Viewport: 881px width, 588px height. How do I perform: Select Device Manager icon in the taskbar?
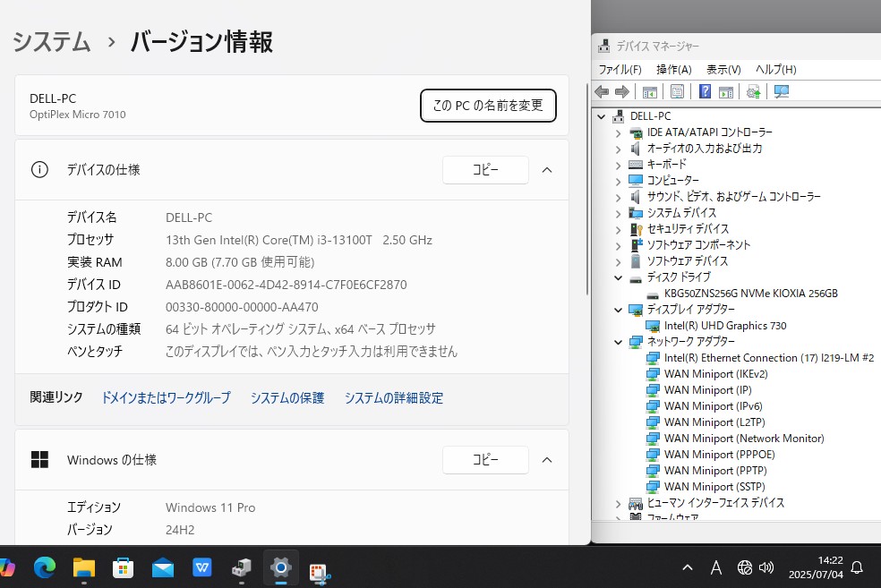pyautogui.click(x=242, y=567)
